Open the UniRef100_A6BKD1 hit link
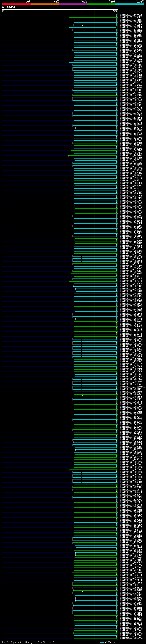Image resolution: width=146 pixels, height=644 pixels. click(x=131, y=156)
